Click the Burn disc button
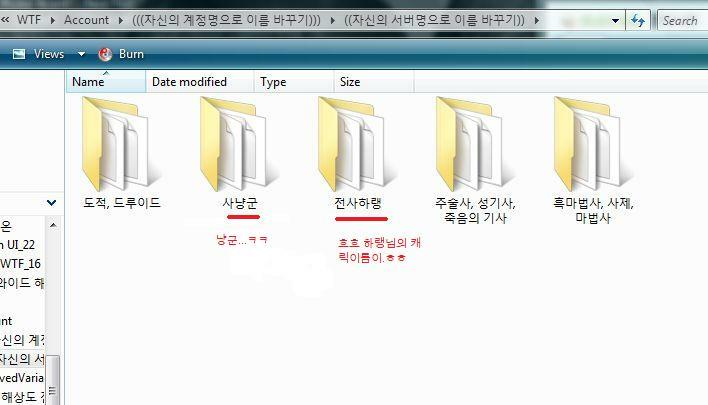Viewport: 708px width, 405px height. point(120,54)
